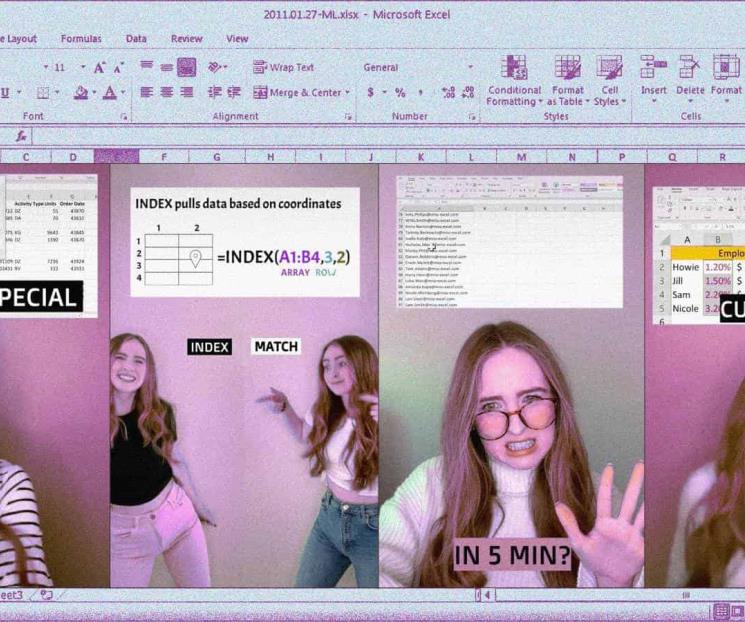Click the fx Insert Function icon
The image size is (745, 622).
pyautogui.click(x=21, y=137)
